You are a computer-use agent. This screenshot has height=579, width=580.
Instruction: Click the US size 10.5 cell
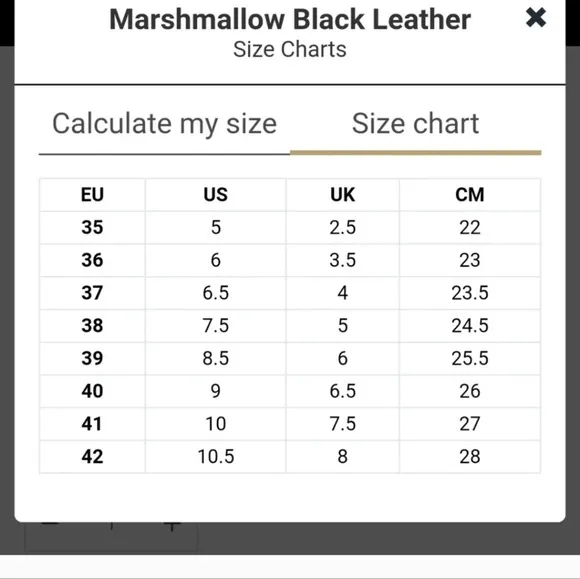[216, 457]
